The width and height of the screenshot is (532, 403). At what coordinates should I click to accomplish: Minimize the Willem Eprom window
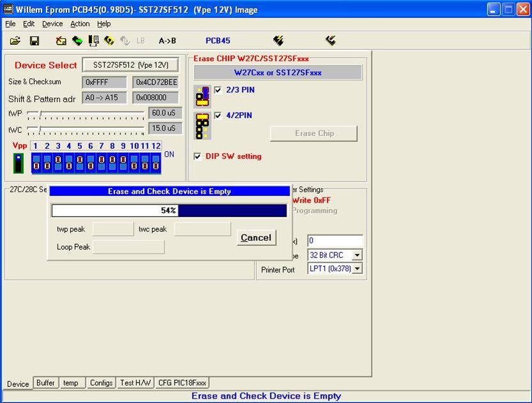tap(494, 10)
